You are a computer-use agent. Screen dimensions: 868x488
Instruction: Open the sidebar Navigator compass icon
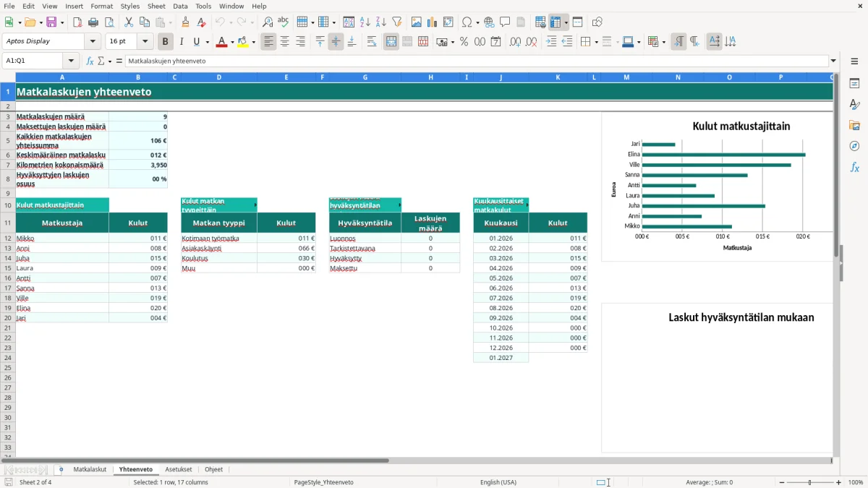(854, 146)
